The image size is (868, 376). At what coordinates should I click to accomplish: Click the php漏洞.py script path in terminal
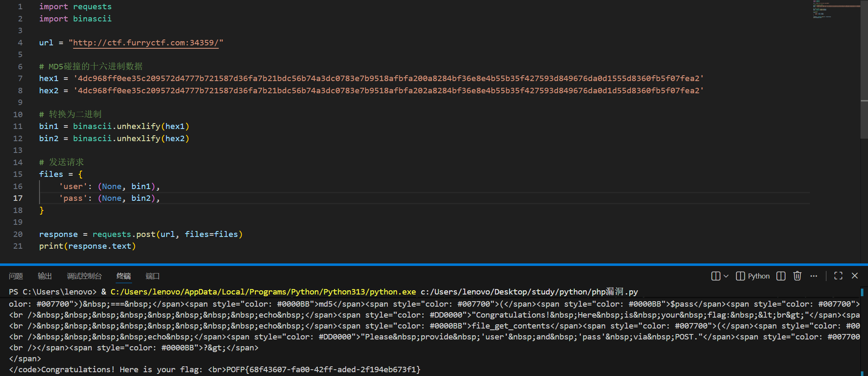(x=529, y=292)
